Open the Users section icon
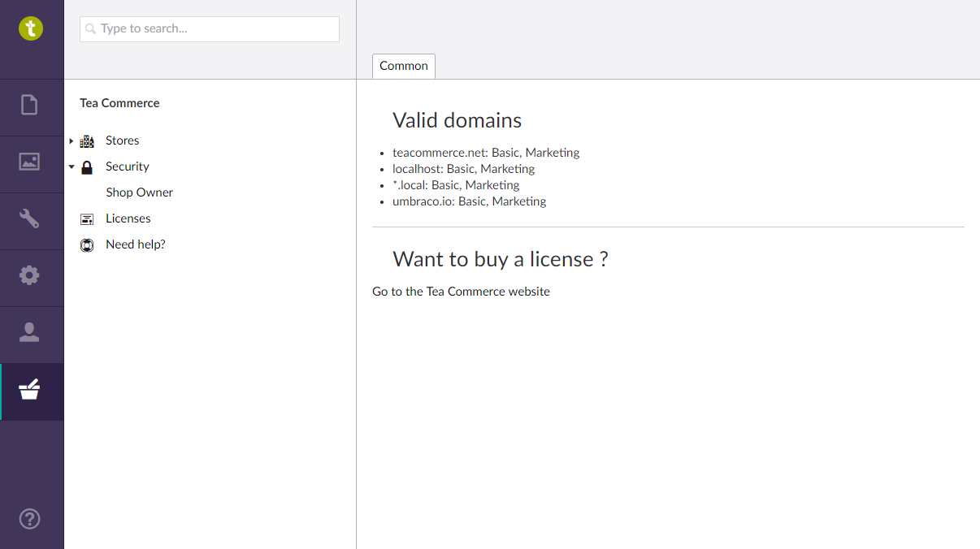 pos(29,332)
